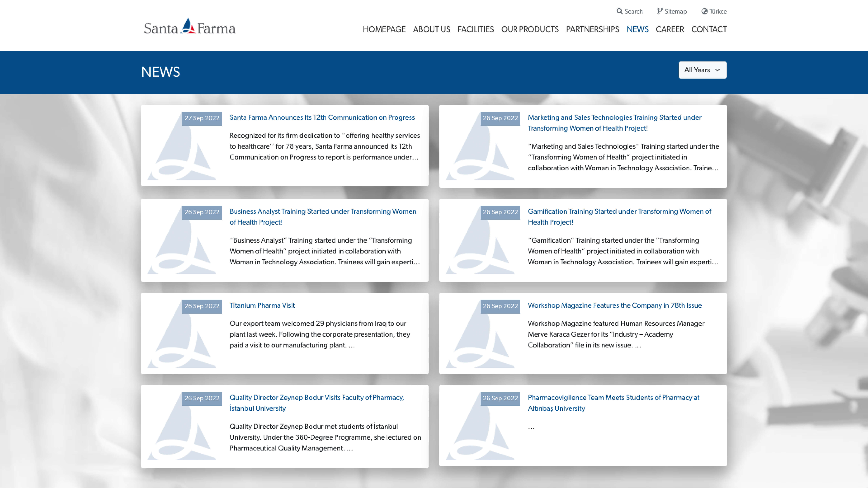868x488 pixels.
Task: Switch language to Türkçe
Action: (718, 11)
